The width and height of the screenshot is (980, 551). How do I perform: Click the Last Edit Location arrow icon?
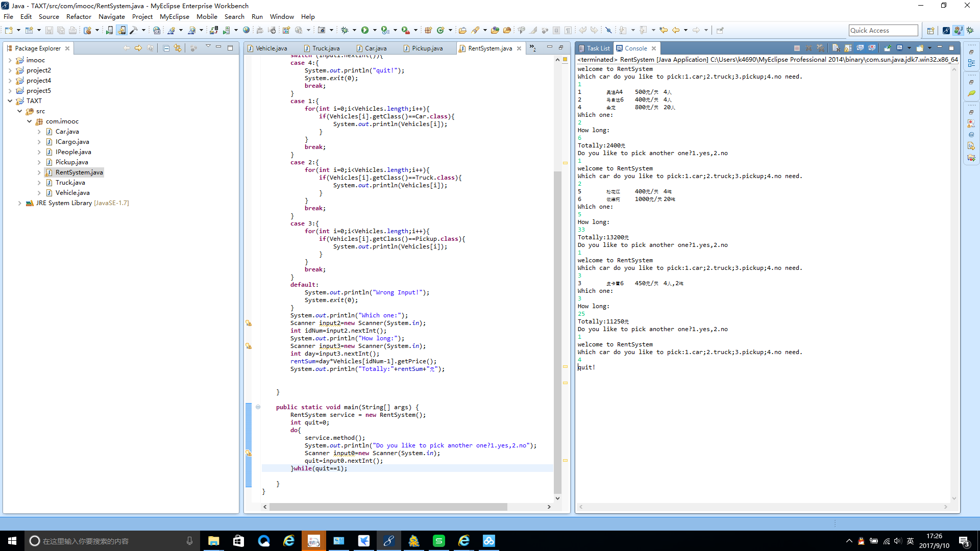click(x=664, y=31)
